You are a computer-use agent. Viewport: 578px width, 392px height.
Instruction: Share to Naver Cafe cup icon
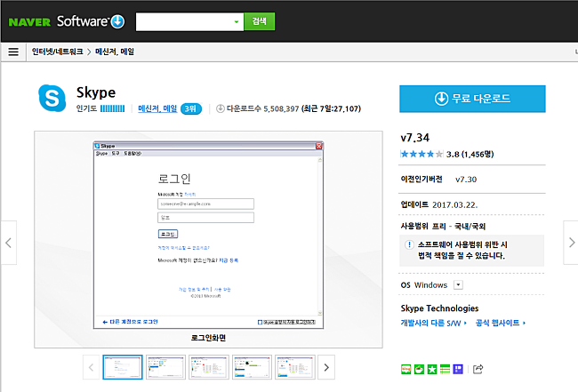coord(419,369)
